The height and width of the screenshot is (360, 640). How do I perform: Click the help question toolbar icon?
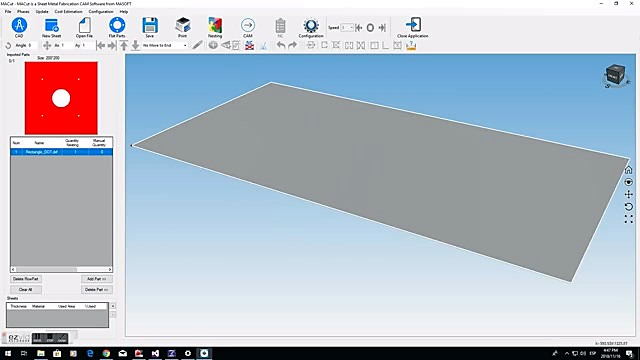411,45
